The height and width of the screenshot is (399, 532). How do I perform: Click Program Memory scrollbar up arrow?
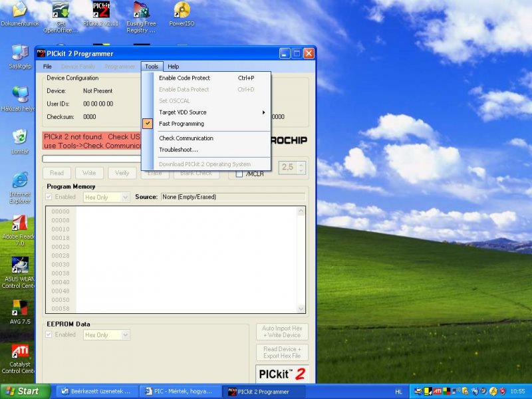tap(301, 211)
